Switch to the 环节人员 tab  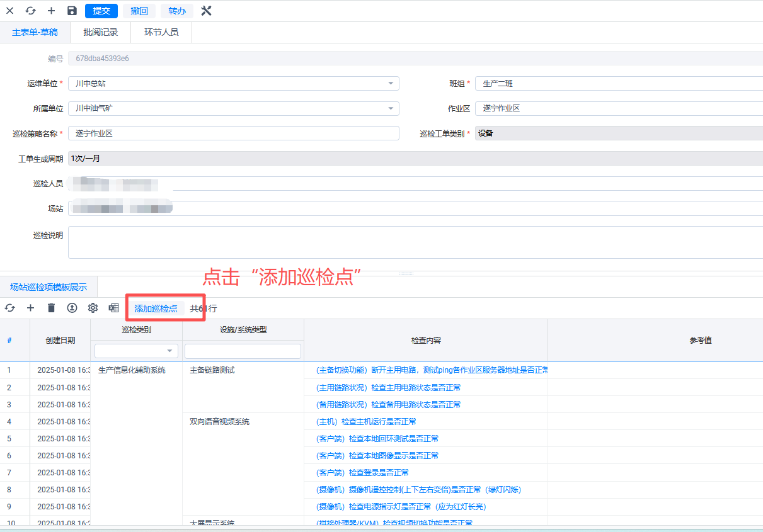[161, 32]
